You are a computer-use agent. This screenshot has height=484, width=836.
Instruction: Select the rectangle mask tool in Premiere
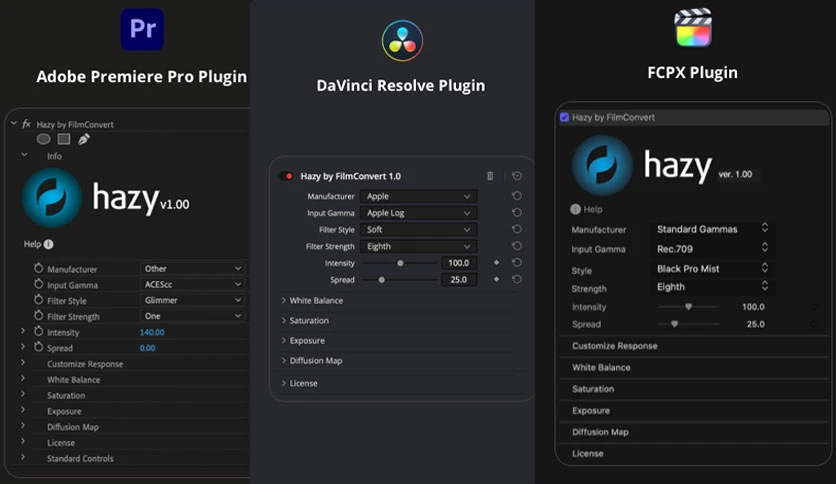pos(63,139)
